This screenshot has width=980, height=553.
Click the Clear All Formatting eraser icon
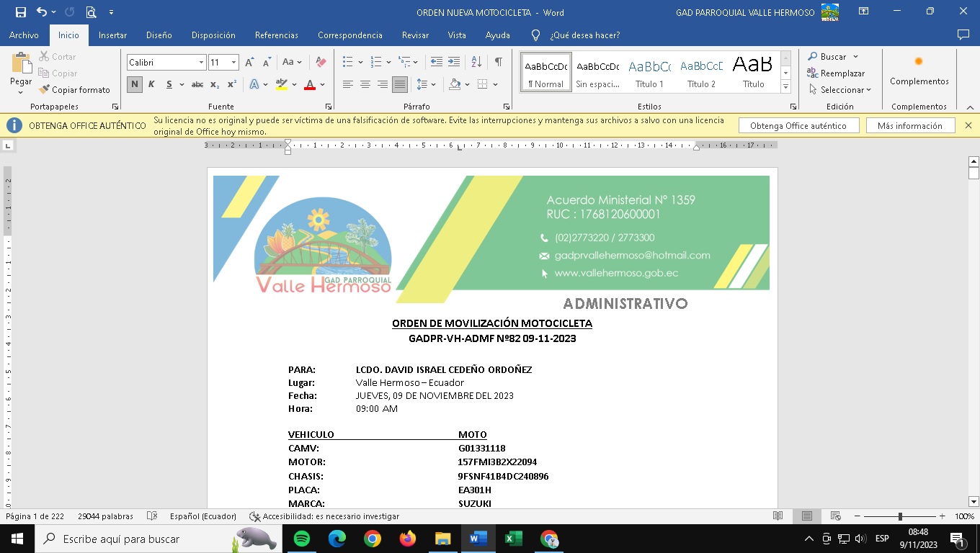point(321,63)
